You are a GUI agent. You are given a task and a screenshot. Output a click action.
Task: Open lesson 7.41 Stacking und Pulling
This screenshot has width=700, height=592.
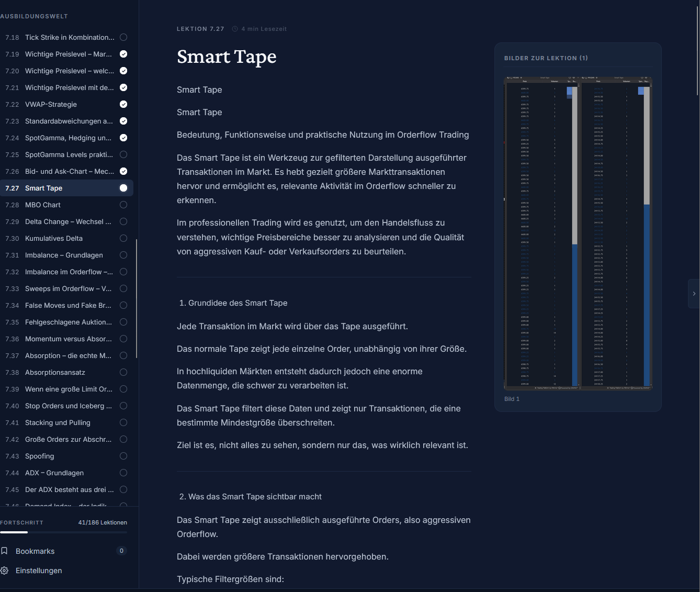[x=66, y=422]
